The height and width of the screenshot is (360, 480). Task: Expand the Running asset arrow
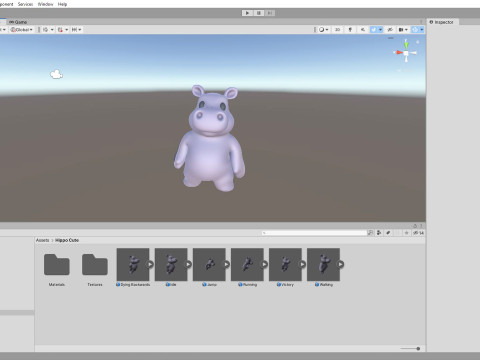point(264,264)
